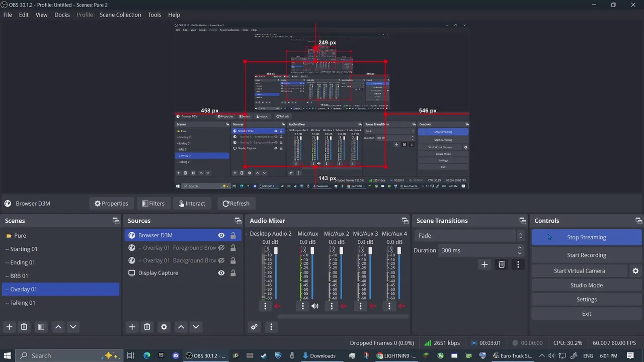Open advanced audio properties gears icon
This screenshot has height=362, width=644.
pyautogui.click(x=254, y=327)
